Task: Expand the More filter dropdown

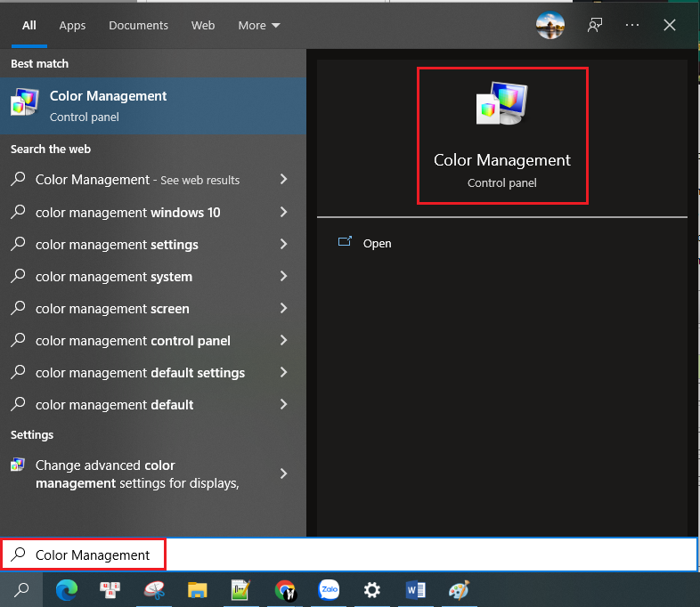Action: 259,26
